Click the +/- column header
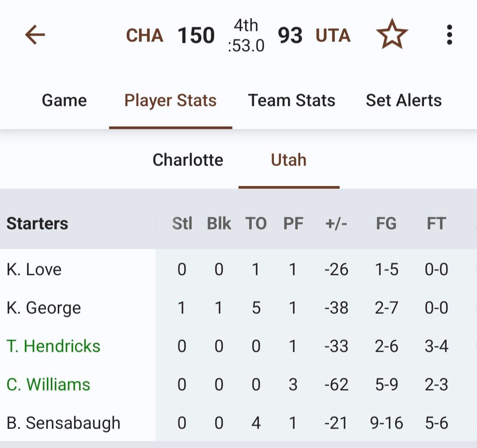The width and height of the screenshot is (477, 448). (x=336, y=224)
